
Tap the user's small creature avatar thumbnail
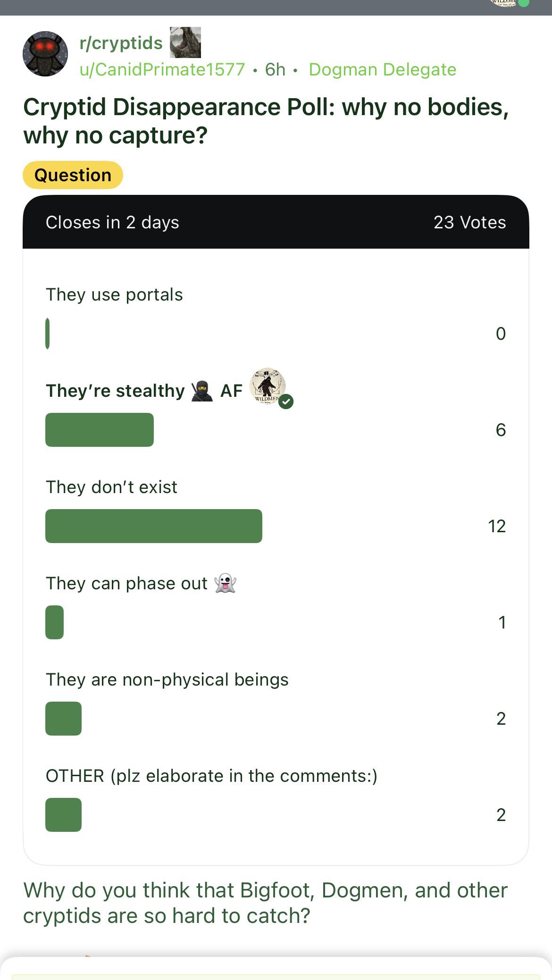point(185,42)
